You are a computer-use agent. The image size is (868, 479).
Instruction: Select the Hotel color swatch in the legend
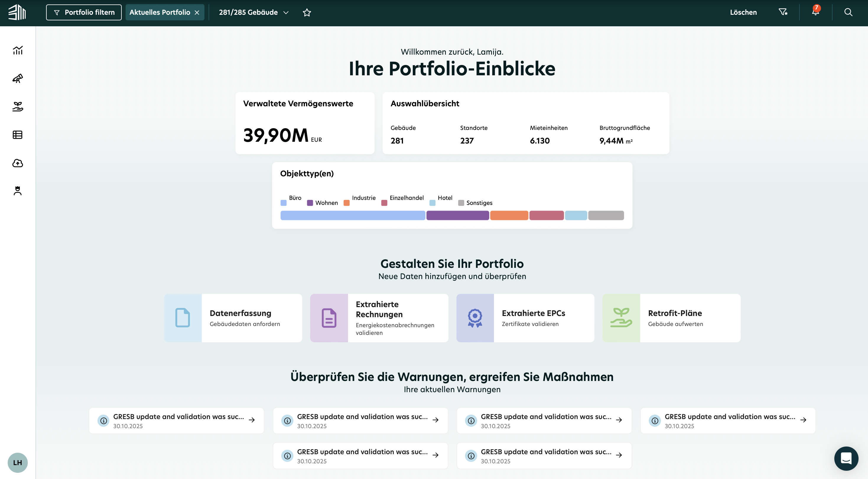(432, 203)
